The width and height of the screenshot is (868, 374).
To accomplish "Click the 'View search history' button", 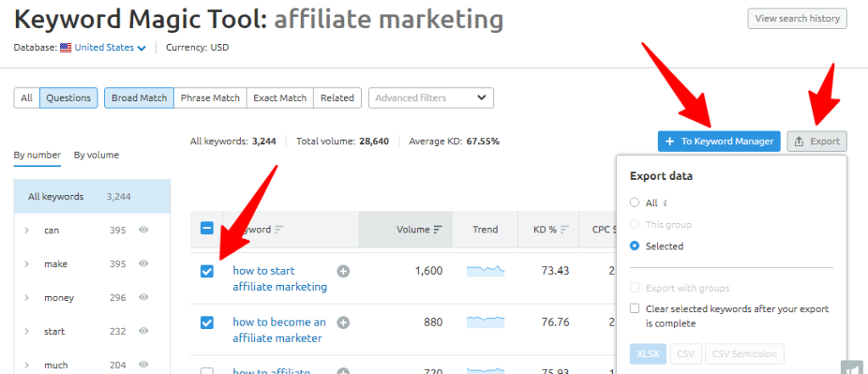I will [797, 19].
